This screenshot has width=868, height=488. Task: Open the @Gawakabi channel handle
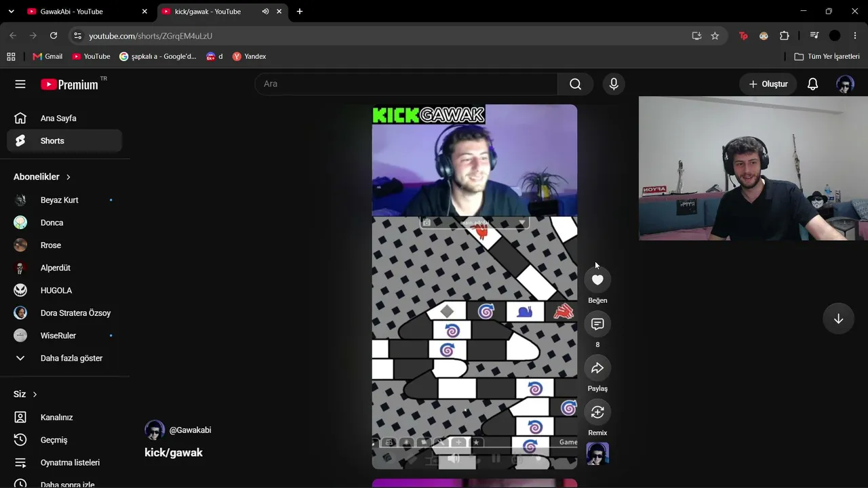click(190, 430)
